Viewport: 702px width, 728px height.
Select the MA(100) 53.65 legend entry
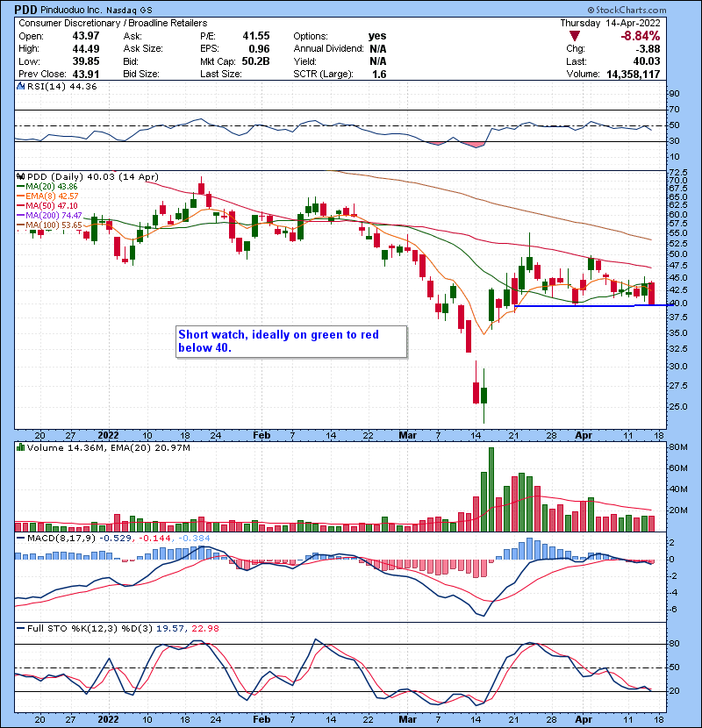click(x=50, y=225)
